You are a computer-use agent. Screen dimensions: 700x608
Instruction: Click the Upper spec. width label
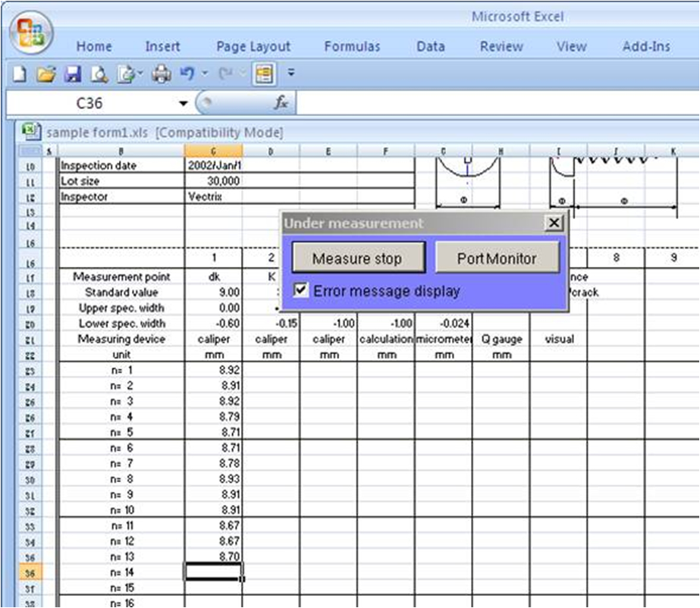pos(122,308)
